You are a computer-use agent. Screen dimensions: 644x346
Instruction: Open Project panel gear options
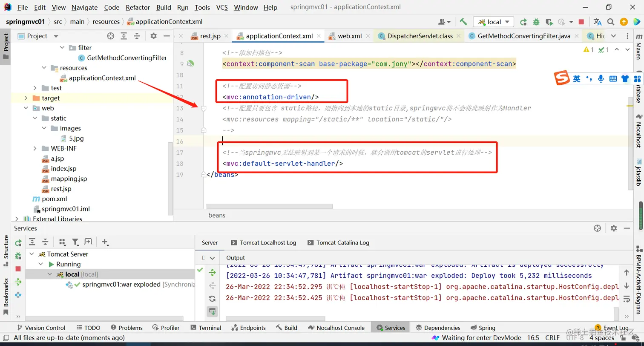(154, 36)
